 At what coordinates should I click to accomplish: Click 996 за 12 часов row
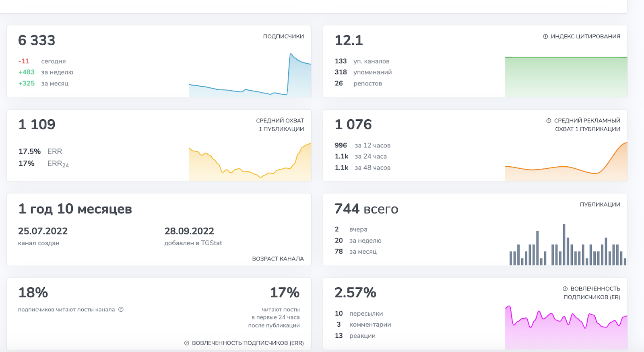coord(362,145)
